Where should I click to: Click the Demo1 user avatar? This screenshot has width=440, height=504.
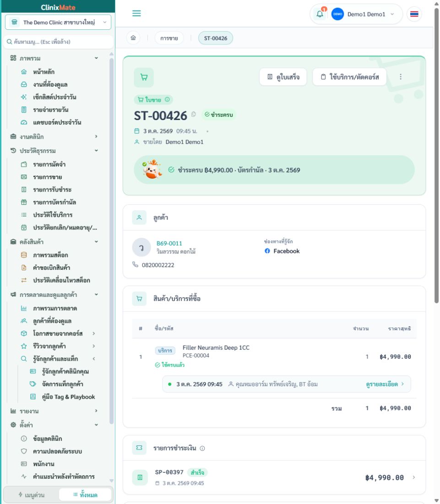tap(337, 14)
